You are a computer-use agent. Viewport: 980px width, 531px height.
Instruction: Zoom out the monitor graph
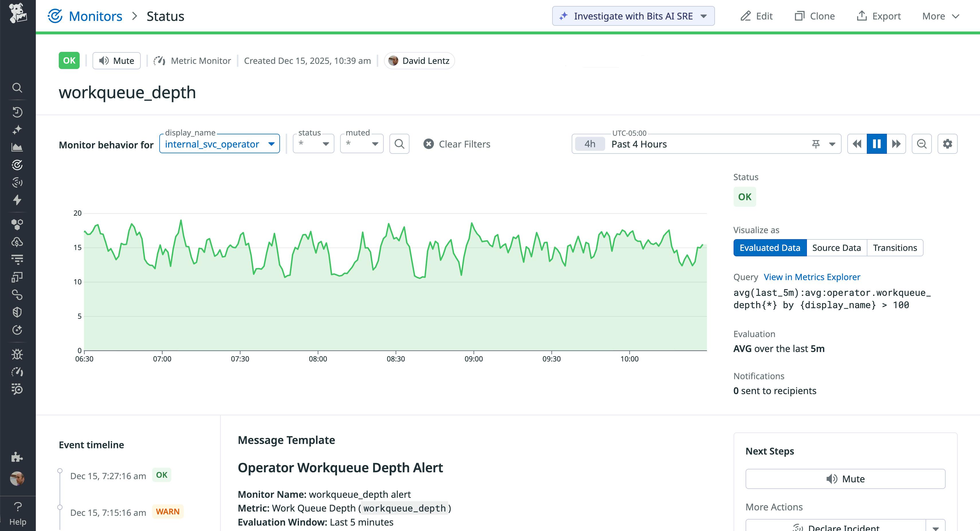coord(922,144)
